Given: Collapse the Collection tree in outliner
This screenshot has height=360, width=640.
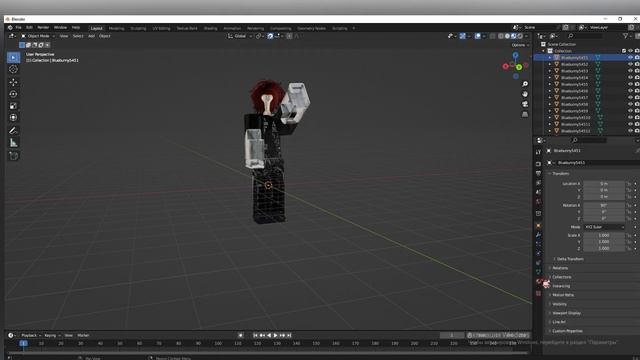Looking at the screenshot, I should 544,51.
